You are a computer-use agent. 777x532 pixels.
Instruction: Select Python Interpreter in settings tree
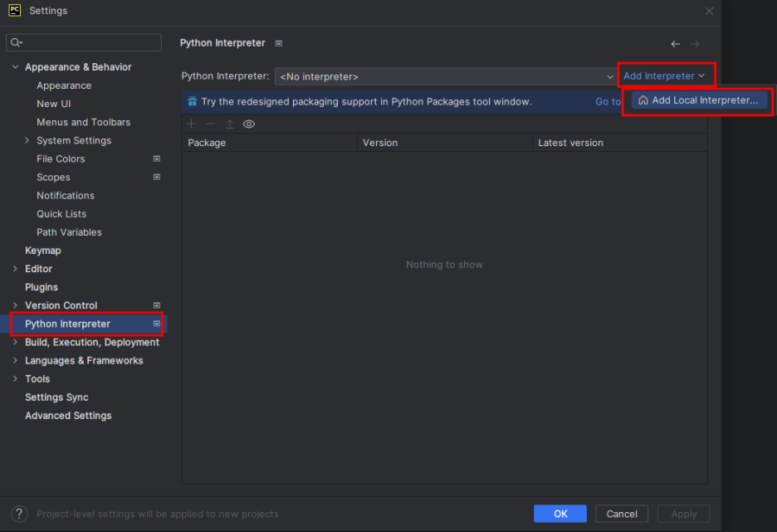tap(67, 324)
